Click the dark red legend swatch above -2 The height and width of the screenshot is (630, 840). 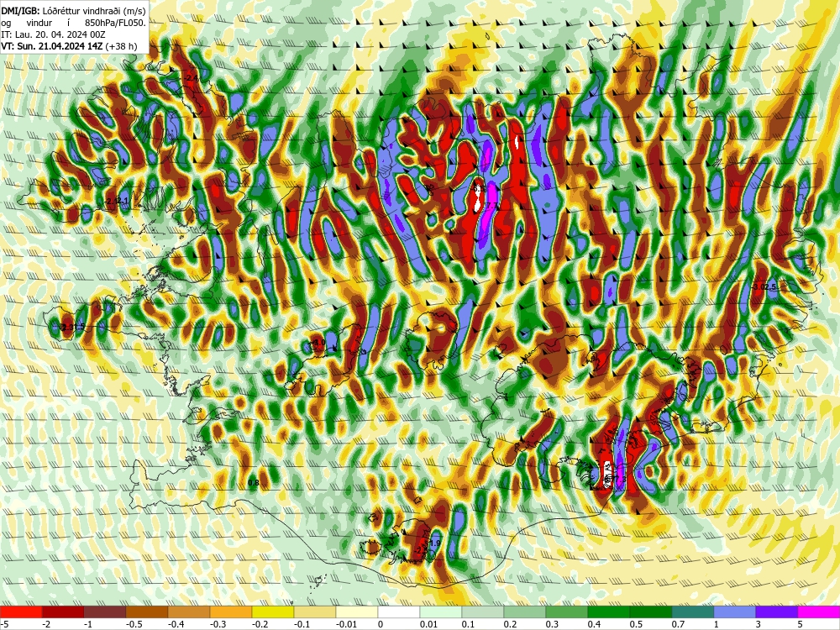pos(63,612)
